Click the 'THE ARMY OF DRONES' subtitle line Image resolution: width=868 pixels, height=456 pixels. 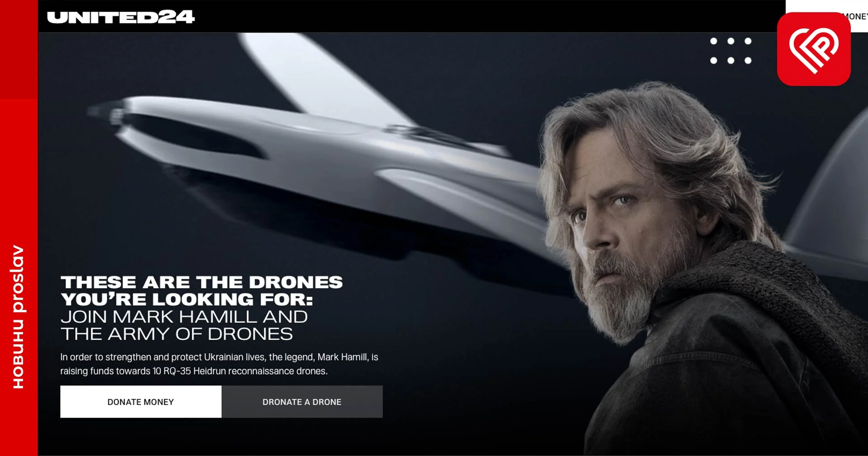coord(177,334)
